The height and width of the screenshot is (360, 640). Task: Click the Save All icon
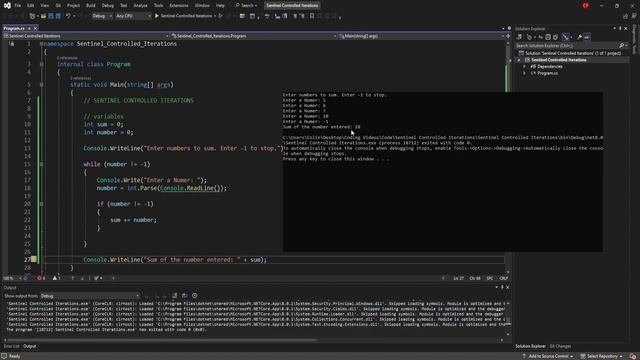coord(58,16)
